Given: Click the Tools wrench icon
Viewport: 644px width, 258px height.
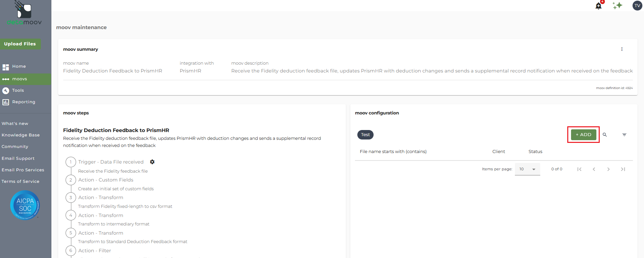Looking at the screenshot, I should tap(6, 90).
